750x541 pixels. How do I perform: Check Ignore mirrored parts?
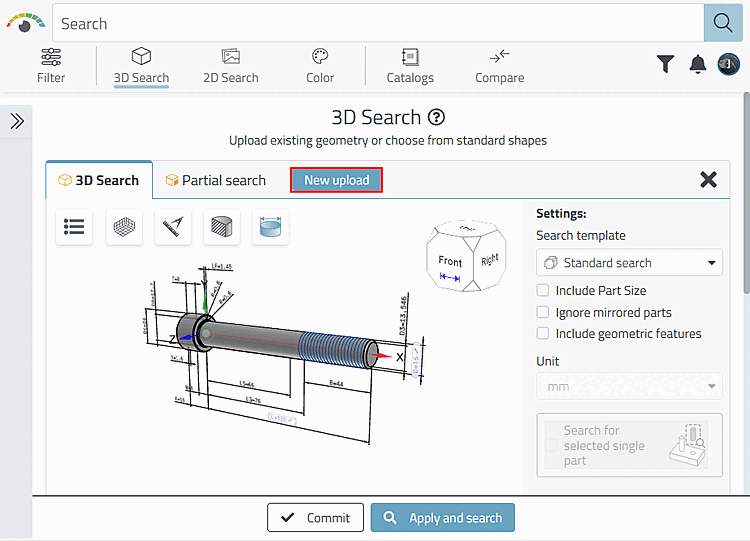[543, 312]
